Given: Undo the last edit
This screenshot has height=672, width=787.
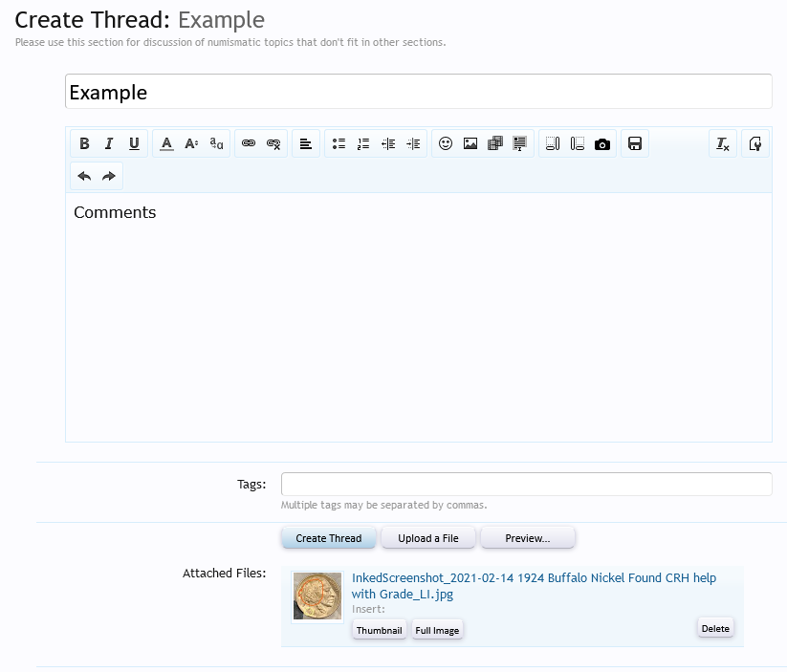Looking at the screenshot, I should [x=84, y=176].
